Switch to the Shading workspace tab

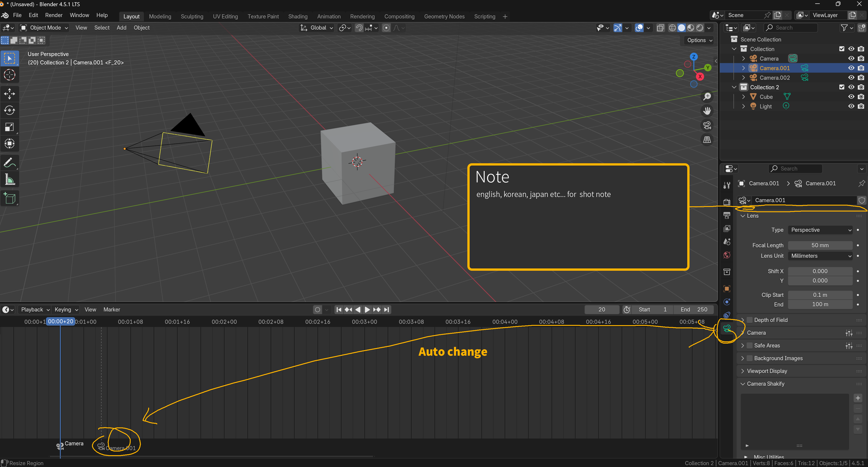[298, 17]
